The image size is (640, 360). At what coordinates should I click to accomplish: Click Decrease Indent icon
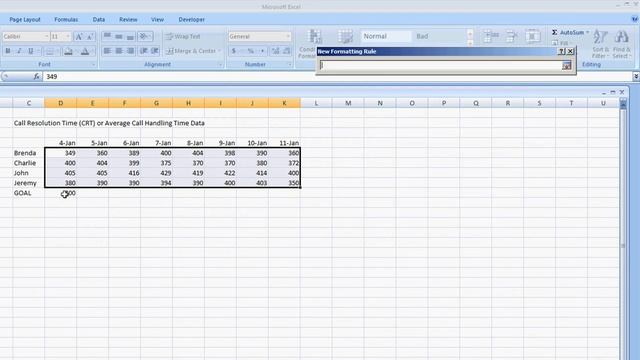(143, 51)
